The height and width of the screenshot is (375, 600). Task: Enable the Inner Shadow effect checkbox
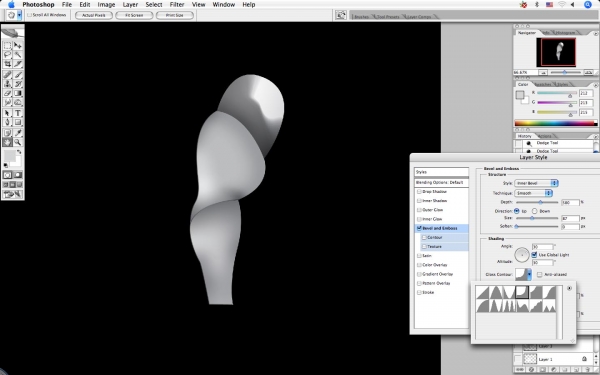click(419, 201)
